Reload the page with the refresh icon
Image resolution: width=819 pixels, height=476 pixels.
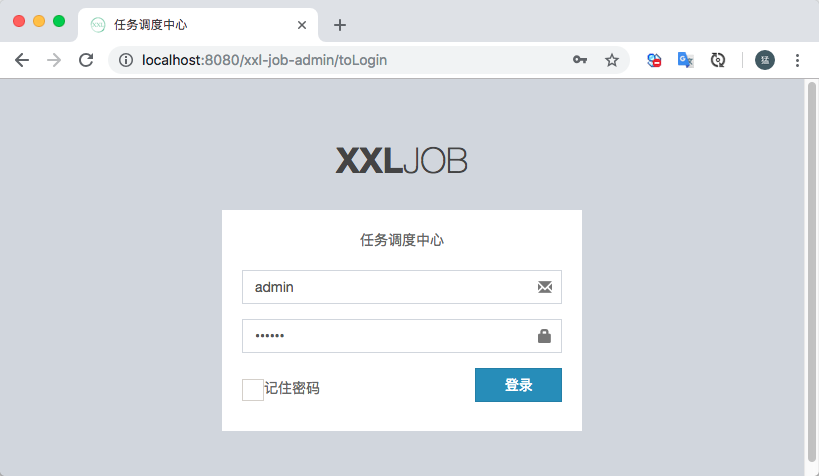[x=86, y=60]
